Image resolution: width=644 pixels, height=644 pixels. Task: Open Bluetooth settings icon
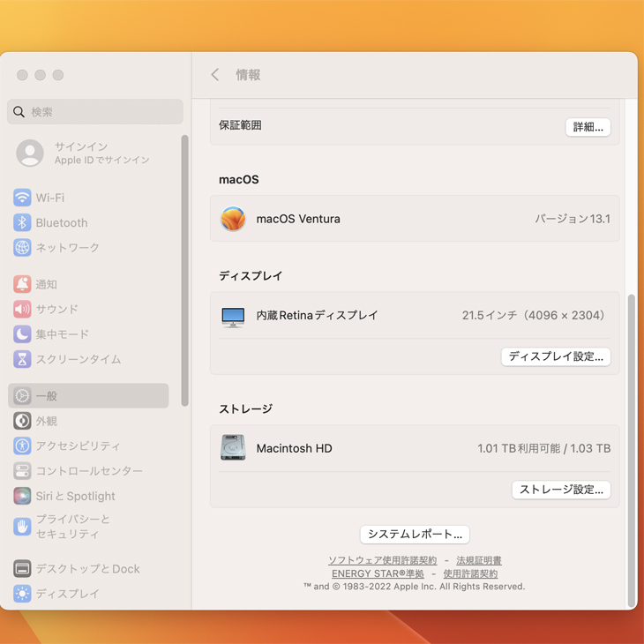tap(22, 223)
